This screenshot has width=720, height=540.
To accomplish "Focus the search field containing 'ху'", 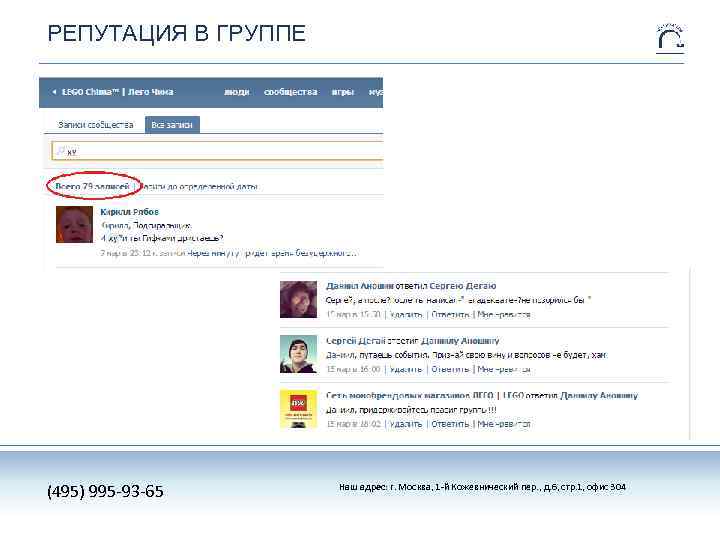I will (218, 151).
